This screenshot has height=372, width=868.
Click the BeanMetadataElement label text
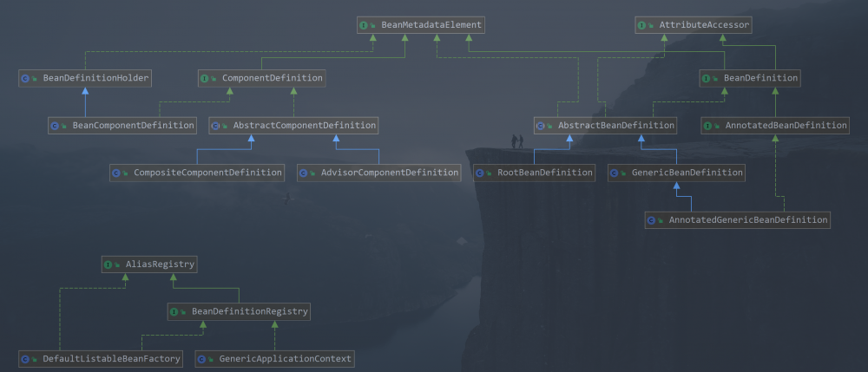click(x=431, y=25)
